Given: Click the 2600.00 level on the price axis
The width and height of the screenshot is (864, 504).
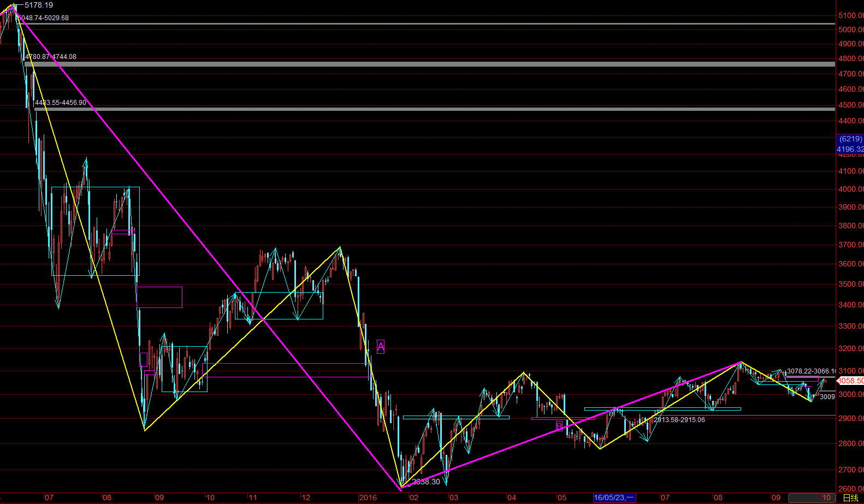Looking at the screenshot, I should [x=851, y=489].
